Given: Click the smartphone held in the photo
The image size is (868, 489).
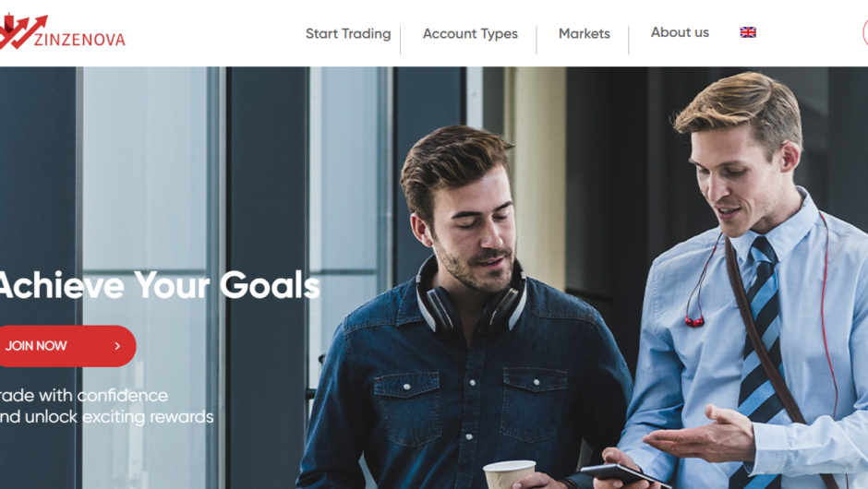Looking at the screenshot, I should [x=622, y=476].
